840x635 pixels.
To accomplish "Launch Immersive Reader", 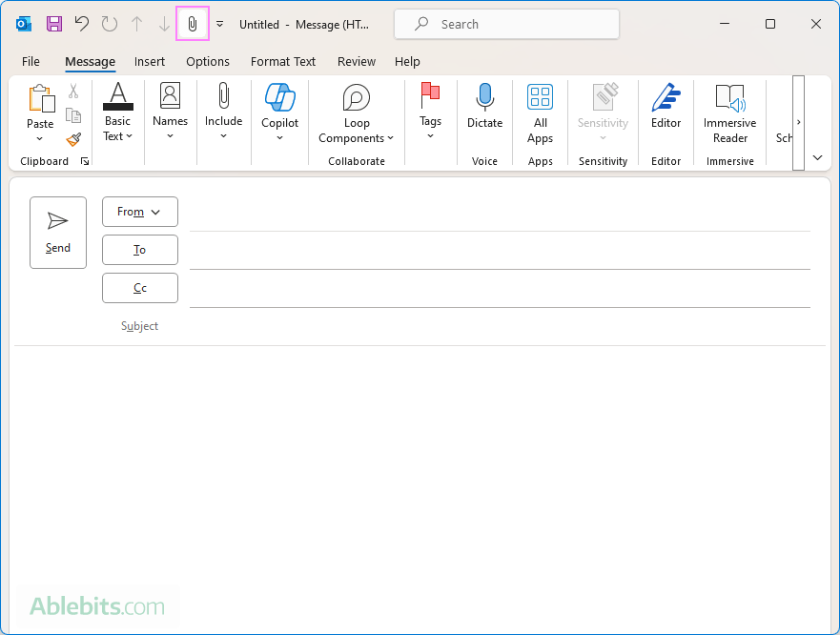I will tap(729, 112).
